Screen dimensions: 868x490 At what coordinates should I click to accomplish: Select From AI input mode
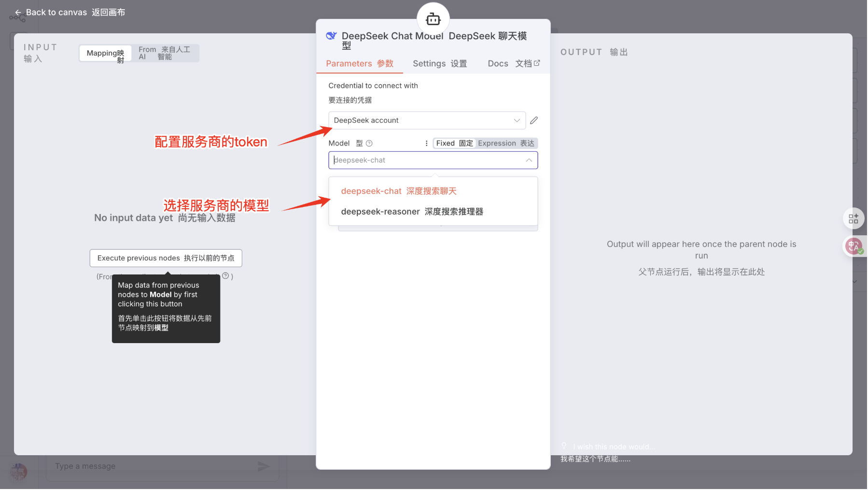tap(164, 53)
